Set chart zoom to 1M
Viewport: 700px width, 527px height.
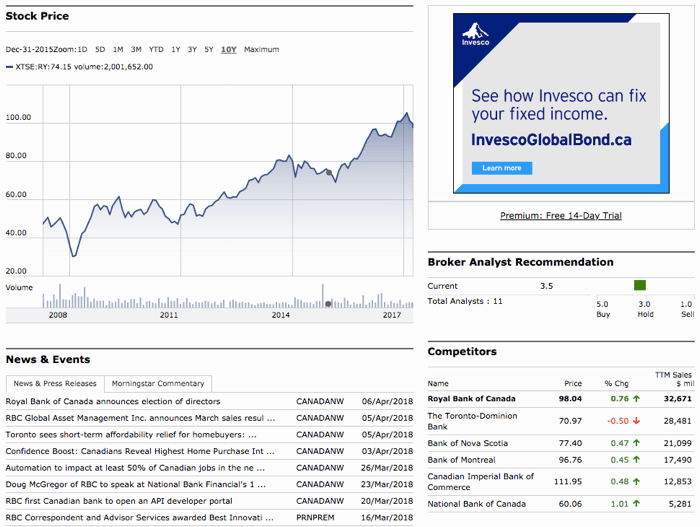pos(118,49)
